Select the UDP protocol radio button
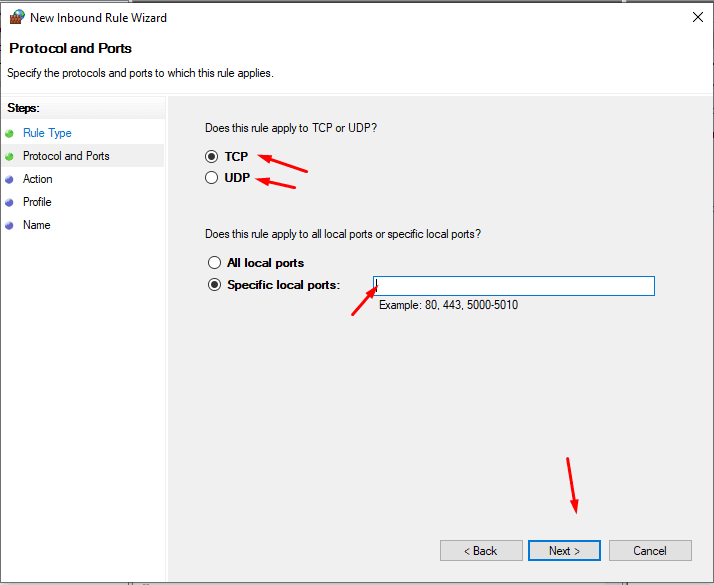The image size is (714, 585). coord(211,178)
